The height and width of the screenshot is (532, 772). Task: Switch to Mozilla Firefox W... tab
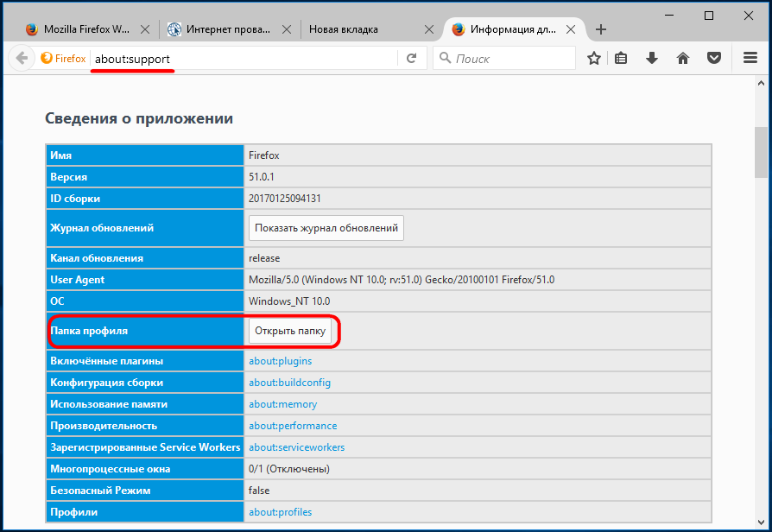tap(86, 29)
